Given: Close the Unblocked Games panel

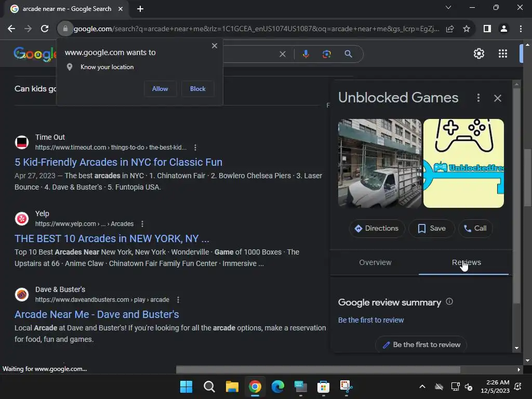Looking at the screenshot, I should coord(497,98).
